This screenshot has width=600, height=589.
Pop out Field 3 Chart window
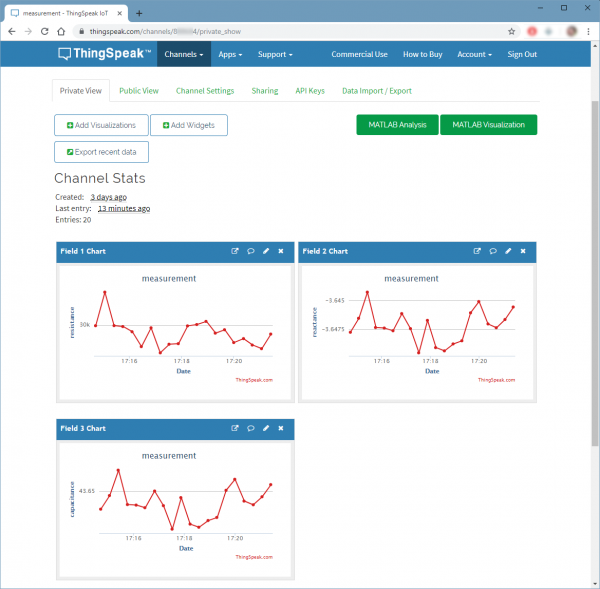(x=235, y=428)
